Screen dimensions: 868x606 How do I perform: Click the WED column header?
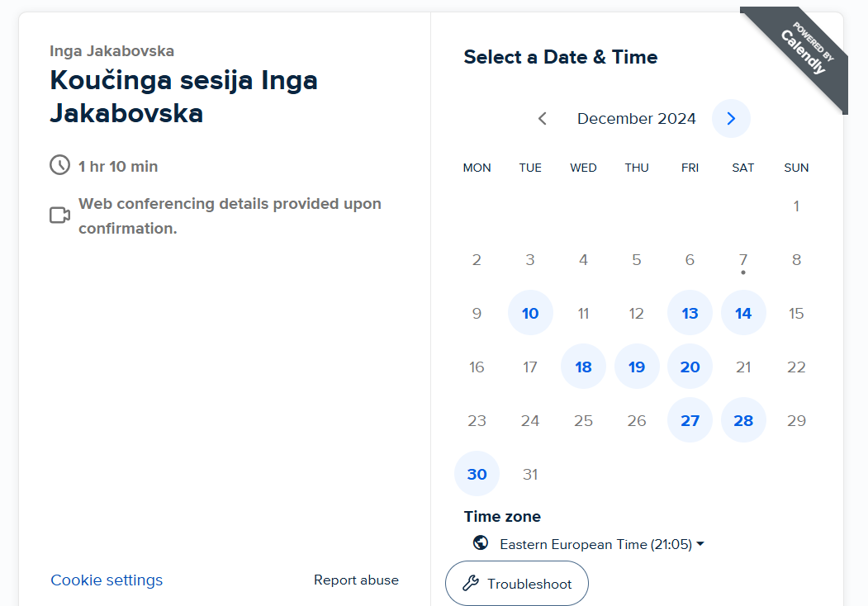coord(583,168)
